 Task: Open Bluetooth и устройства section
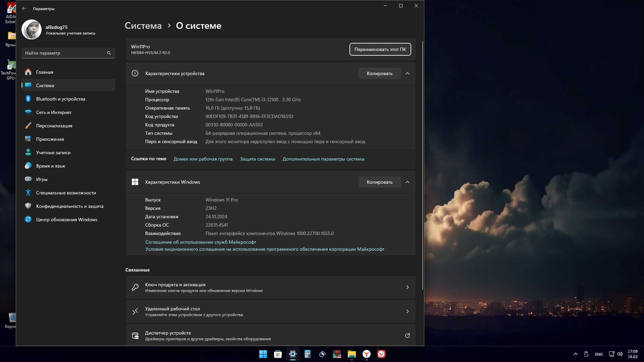click(68, 99)
